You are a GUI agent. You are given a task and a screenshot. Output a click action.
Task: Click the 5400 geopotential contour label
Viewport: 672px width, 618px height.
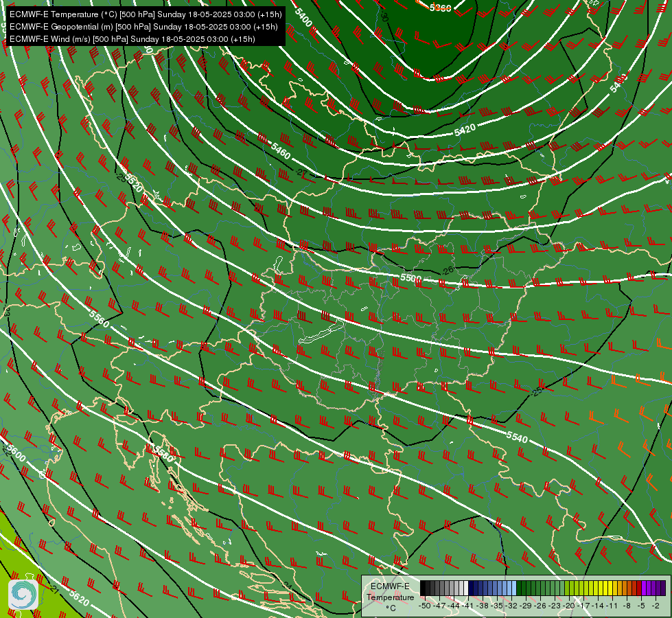(x=303, y=18)
